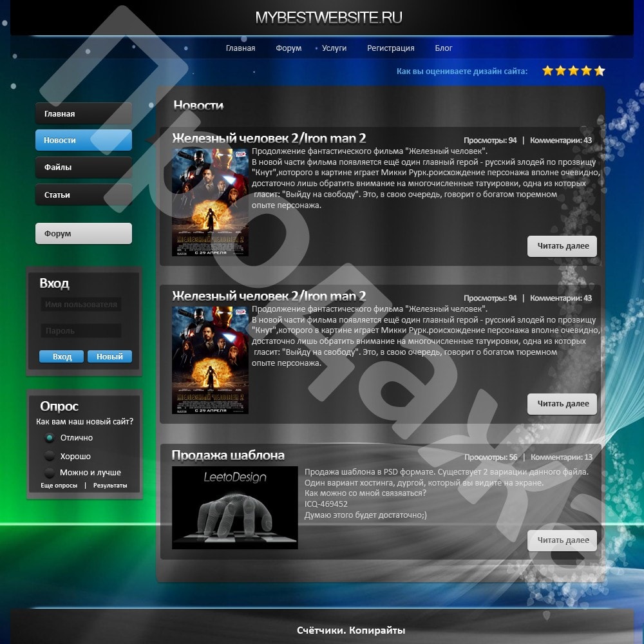The width and height of the screenshot is (644, 644).
Task: Open second Железный человек 2 article title
Action: pyautogui.click(x=269, y=296)
